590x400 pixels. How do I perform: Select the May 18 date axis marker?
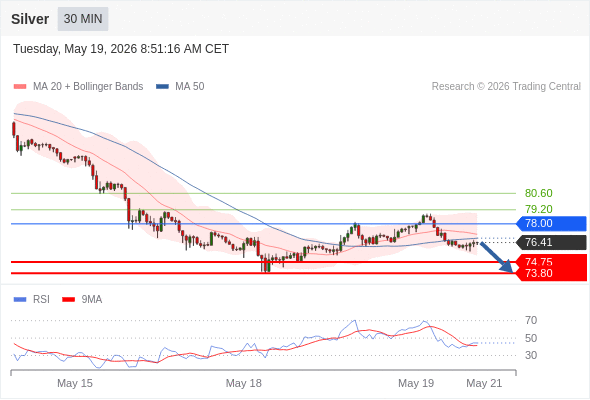pos(243,383)
